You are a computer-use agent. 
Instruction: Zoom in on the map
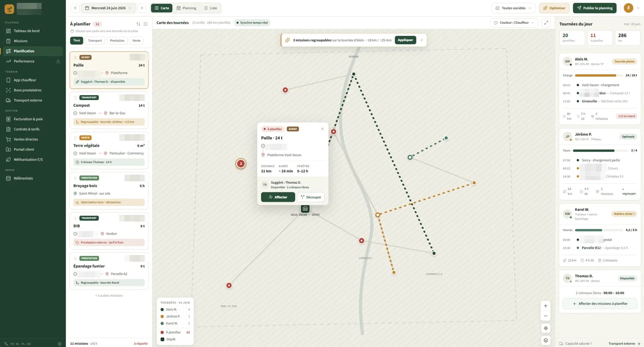click(x=546, y=306)
